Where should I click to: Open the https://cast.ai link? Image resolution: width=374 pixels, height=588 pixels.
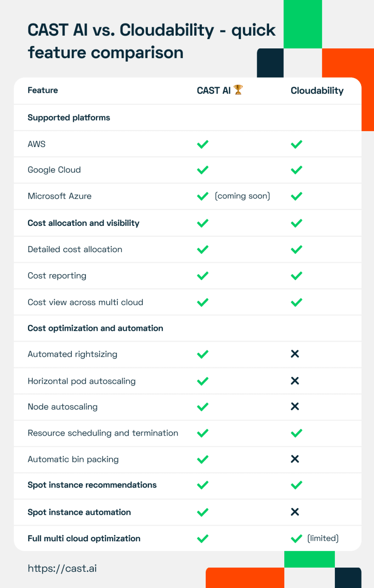pyautogui.click(x=62, y=568)
